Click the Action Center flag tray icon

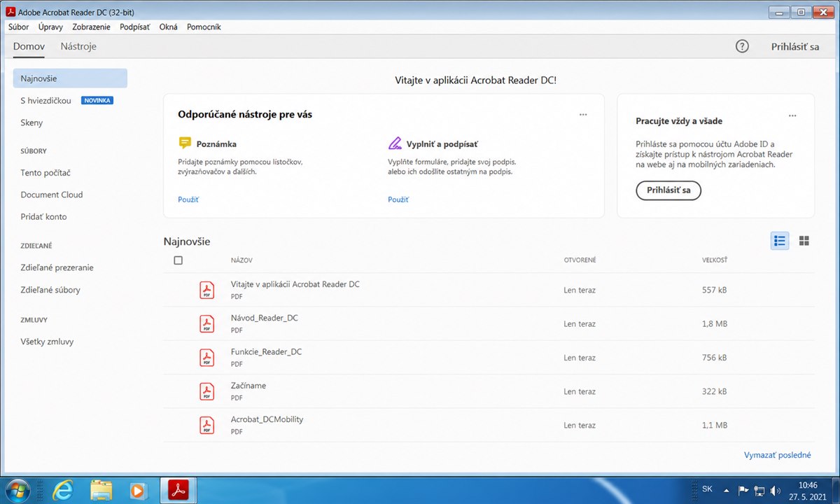[743, 491]
